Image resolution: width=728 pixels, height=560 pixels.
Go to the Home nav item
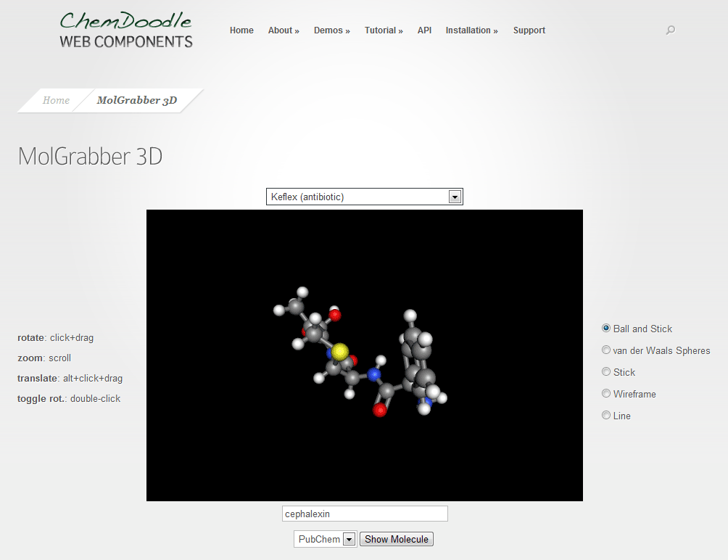(241, 30)
